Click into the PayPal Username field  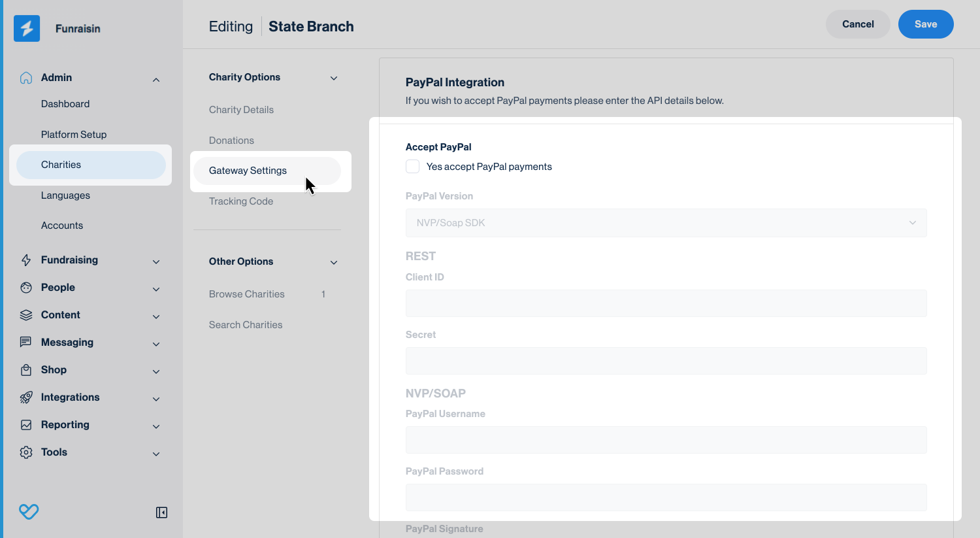click(666, 440)
